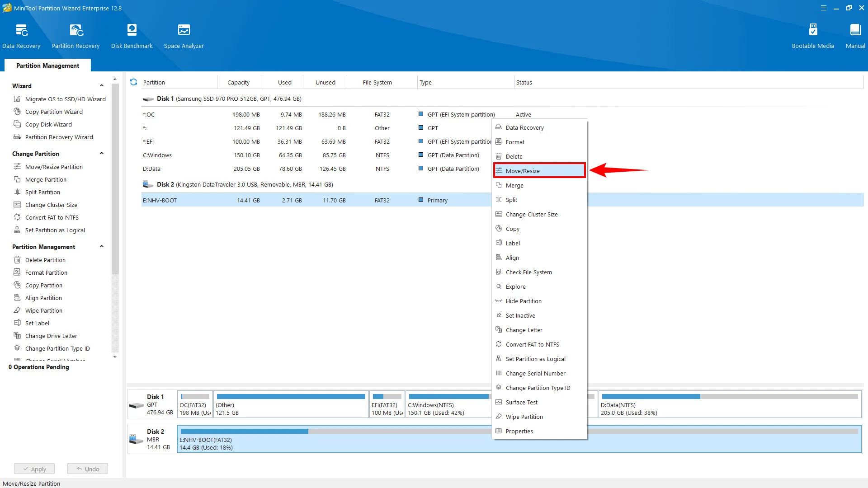Viewport: 868px width, 488px height.
Task: Sort by Unused column header
Action: coord(325,82)
